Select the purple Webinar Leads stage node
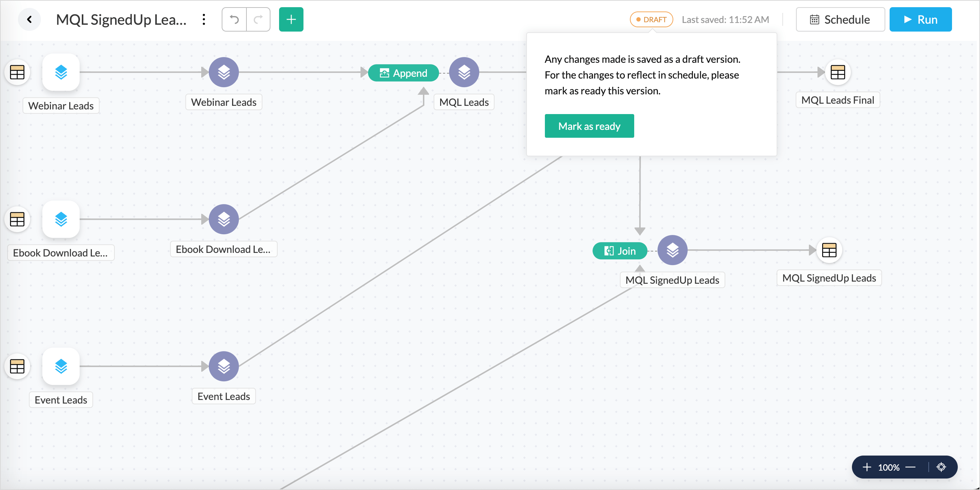This screenshot has width=980, height=490. coord(224,72)
